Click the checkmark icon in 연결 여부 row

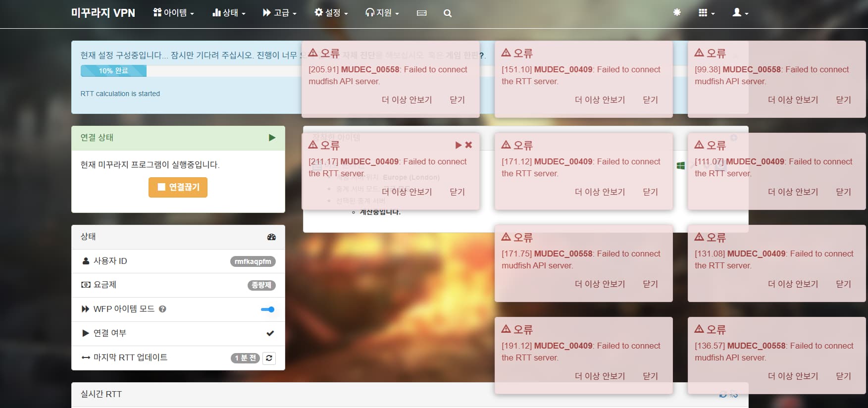point(270,333)
